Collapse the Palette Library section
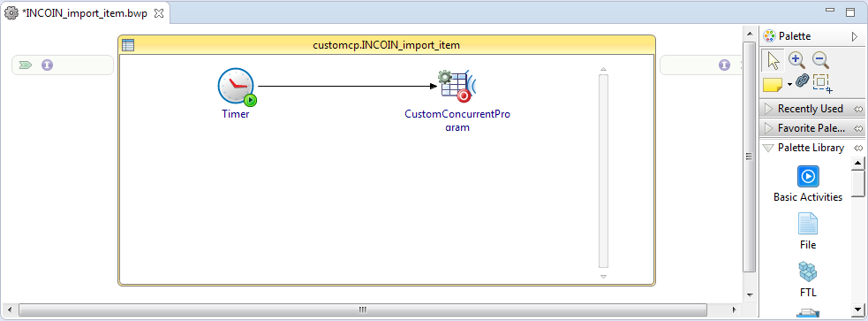The height and width of the screenshot is (321, 868). (x=811, y=148)
